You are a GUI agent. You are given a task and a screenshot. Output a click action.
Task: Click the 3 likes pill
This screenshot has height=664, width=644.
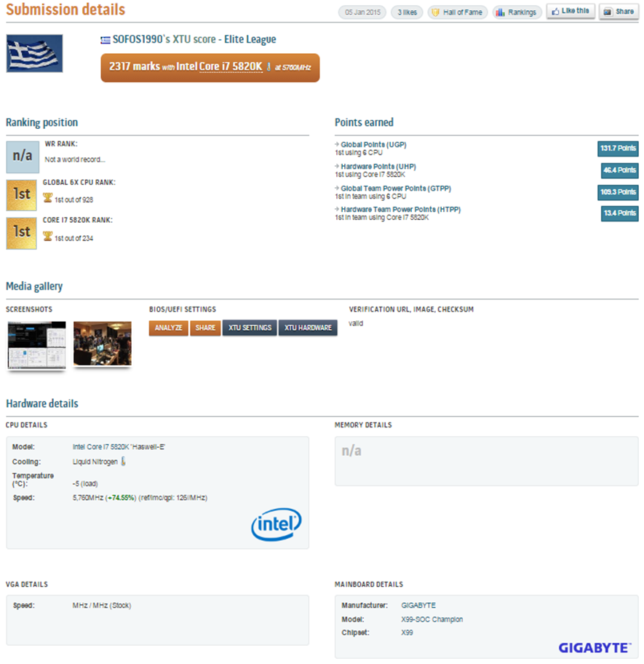point(407,12)
